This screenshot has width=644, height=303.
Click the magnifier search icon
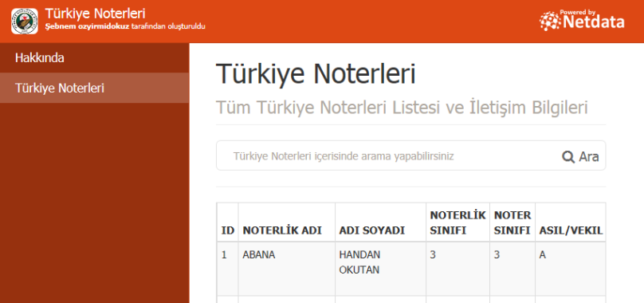point(568,156)
